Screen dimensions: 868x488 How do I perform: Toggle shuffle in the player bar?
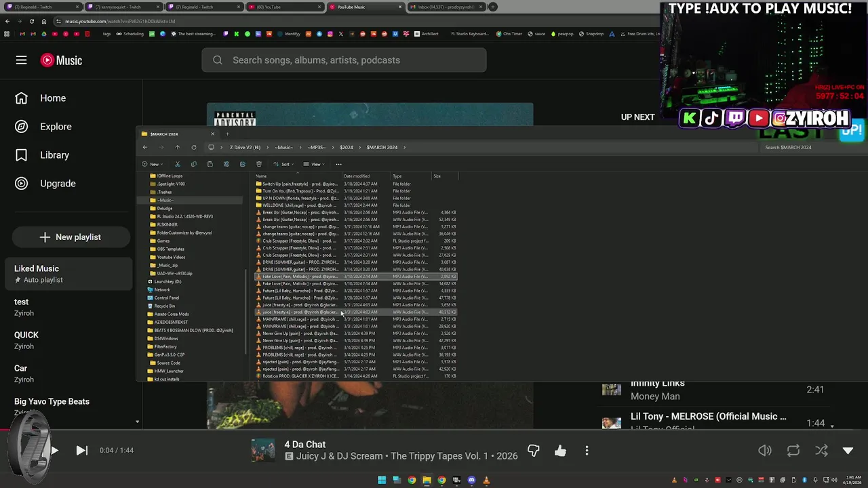pyautogui.click(x=821, y=451)
